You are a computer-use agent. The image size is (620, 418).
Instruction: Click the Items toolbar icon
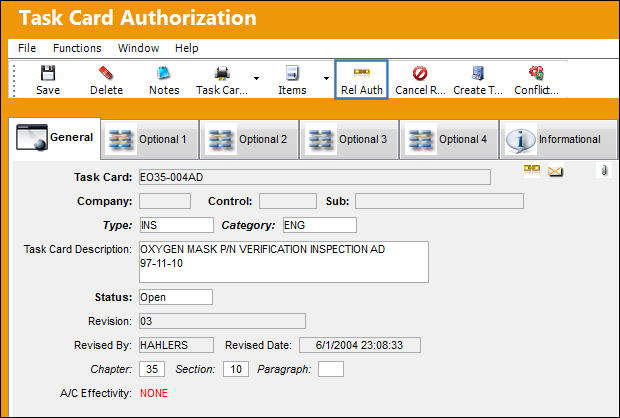(292, 73)
